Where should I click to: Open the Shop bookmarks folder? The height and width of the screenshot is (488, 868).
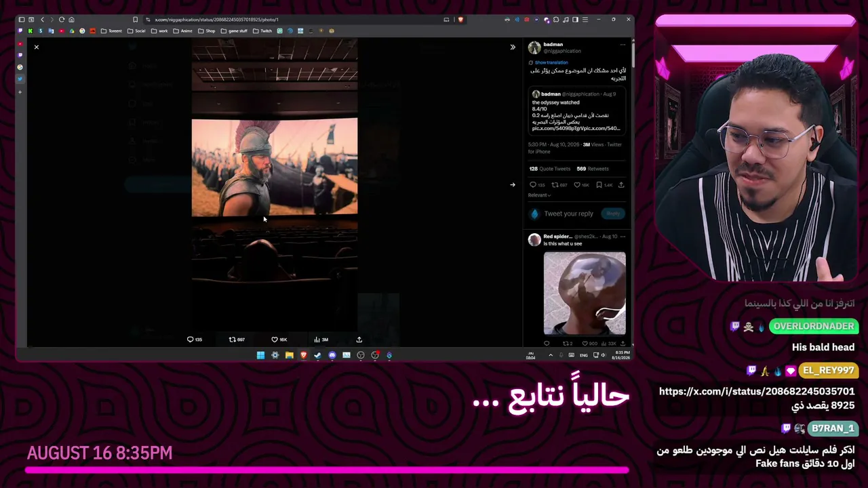pyautogui.click(x=206, y=30)
